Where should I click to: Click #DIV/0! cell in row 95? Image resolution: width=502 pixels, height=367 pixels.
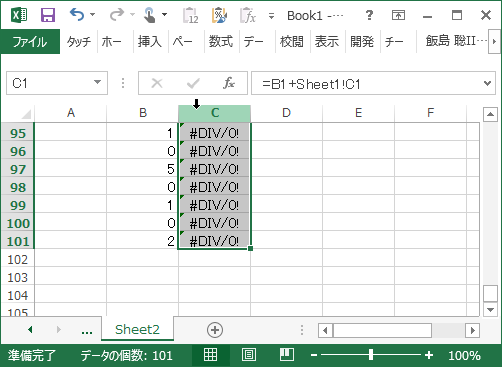point(215,133)
